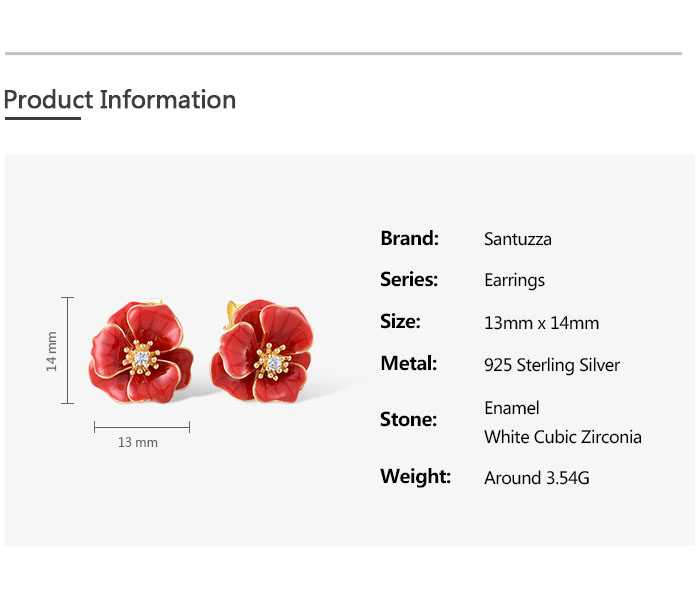Select the Brand label
Screen dimensions: 700x596
tap(409, 238)
